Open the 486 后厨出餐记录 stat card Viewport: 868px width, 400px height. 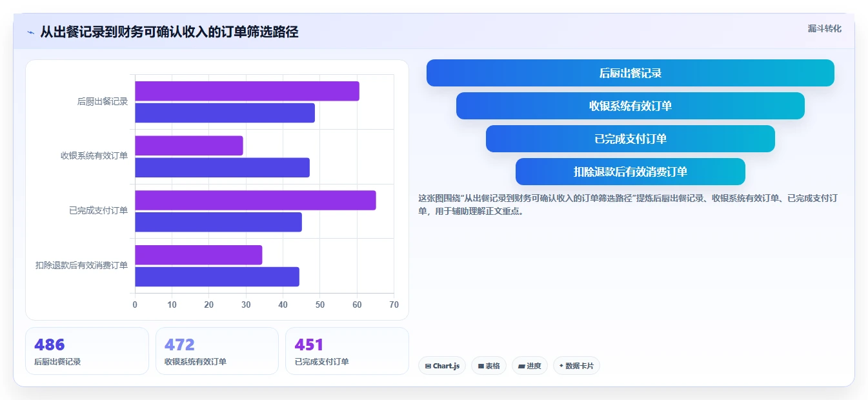point(87,351)
